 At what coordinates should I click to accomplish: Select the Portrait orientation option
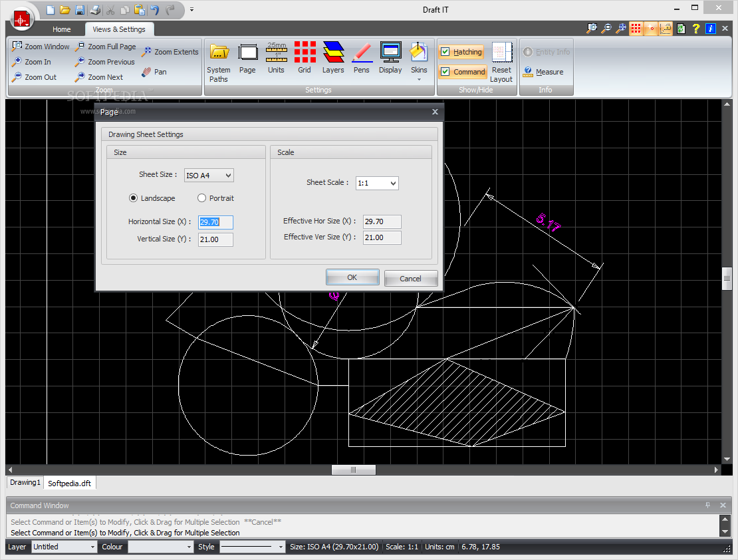202,198
